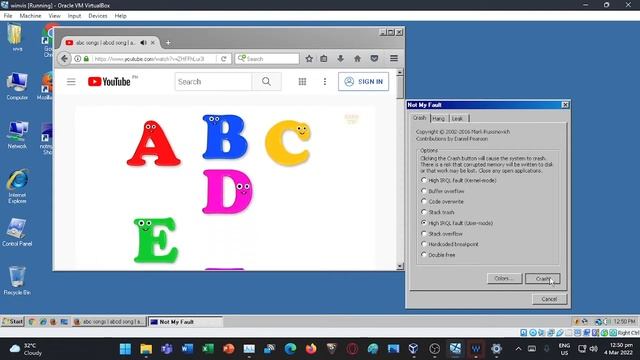Open guest Start button
640x360 pixels.
click(13, 322)
